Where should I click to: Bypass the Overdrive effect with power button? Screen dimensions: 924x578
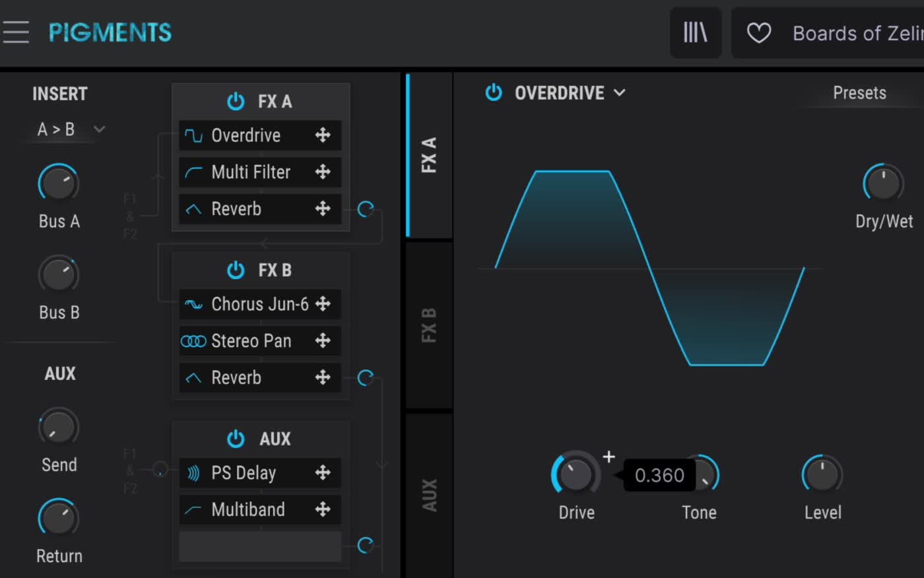pos(493,92)
